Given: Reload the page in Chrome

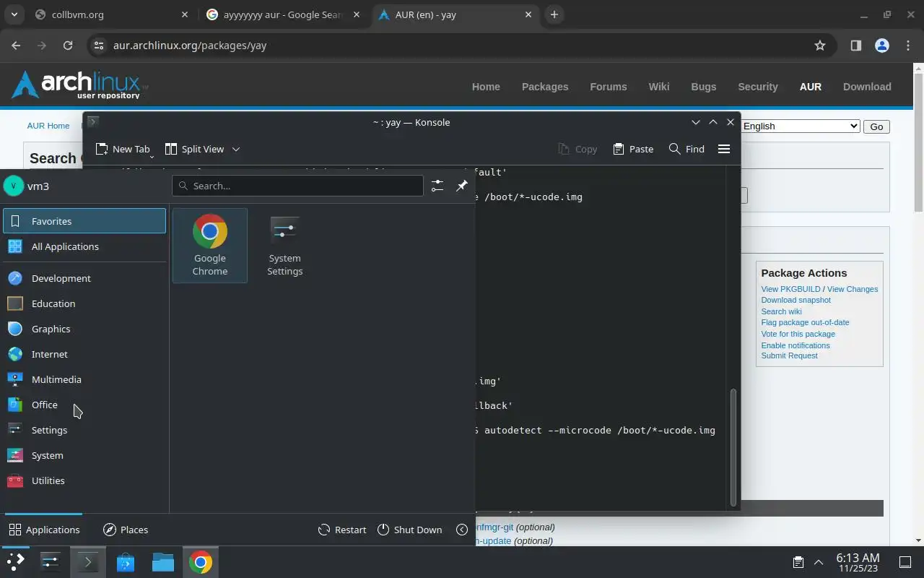Looking at the screenshot, I should point(68,46).
